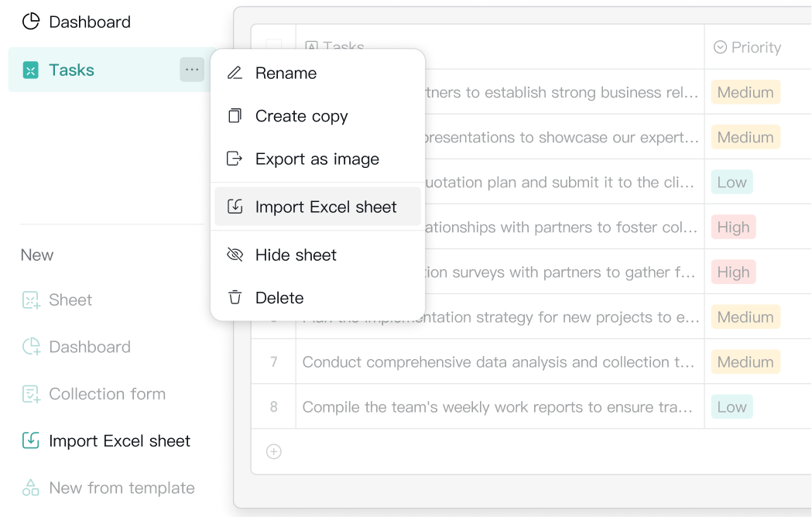Click the Create copy icon in menu
The height and width of the screenshot is (517, 812).
pyautogui.click(x=235, y=116)
